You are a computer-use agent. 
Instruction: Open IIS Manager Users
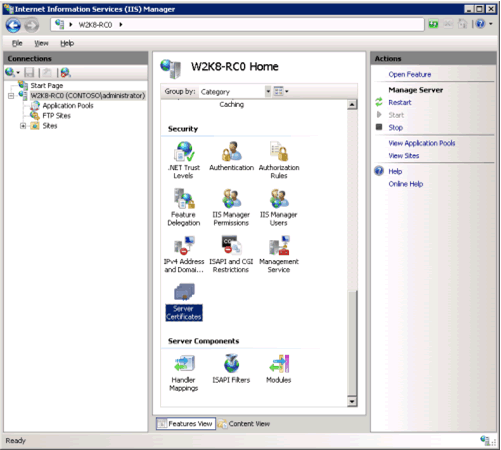point(279,207)
